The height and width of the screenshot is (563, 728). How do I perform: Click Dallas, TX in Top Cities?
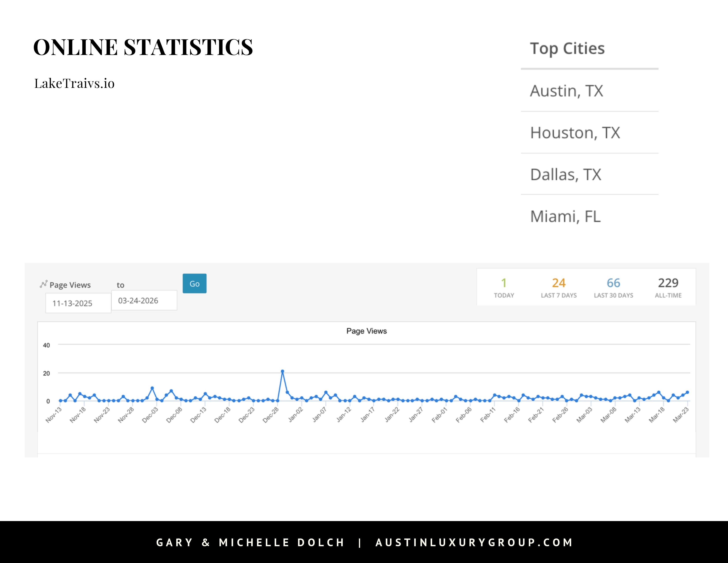tap(565, 175)
